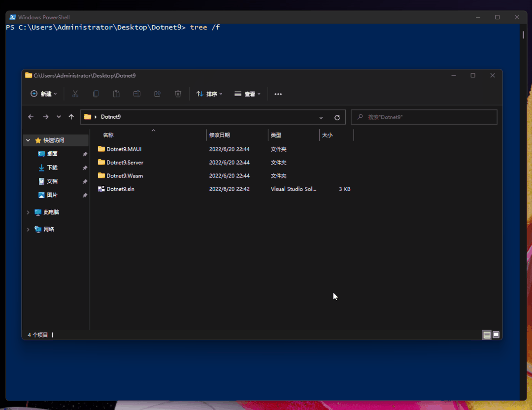Image resolution: width=532 pixels, height=410 pixels.
Task: Click the Dotnet9.sln solution file icon
Action: coord(101,189)
